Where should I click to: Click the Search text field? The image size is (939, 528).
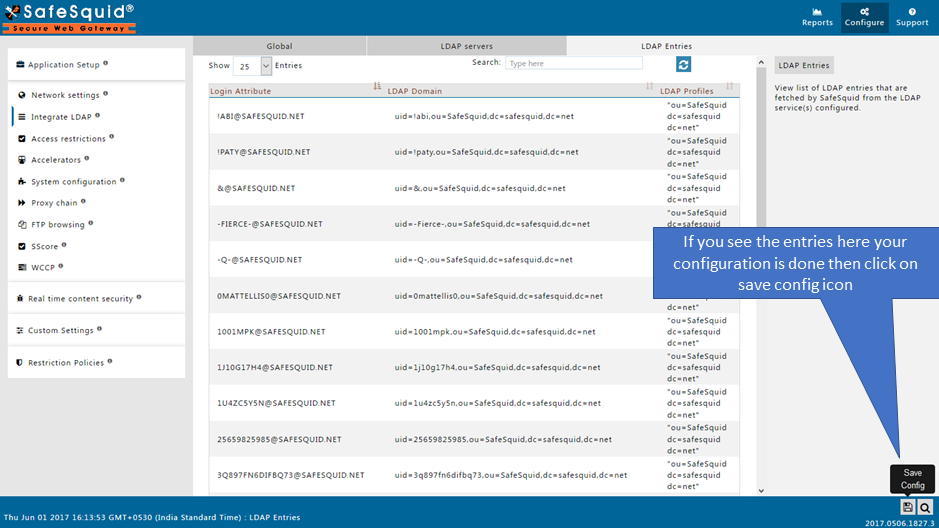(574, 63)
